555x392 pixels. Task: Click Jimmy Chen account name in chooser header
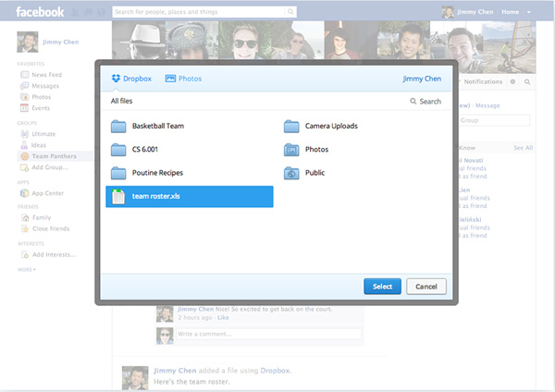coord(422,79)
